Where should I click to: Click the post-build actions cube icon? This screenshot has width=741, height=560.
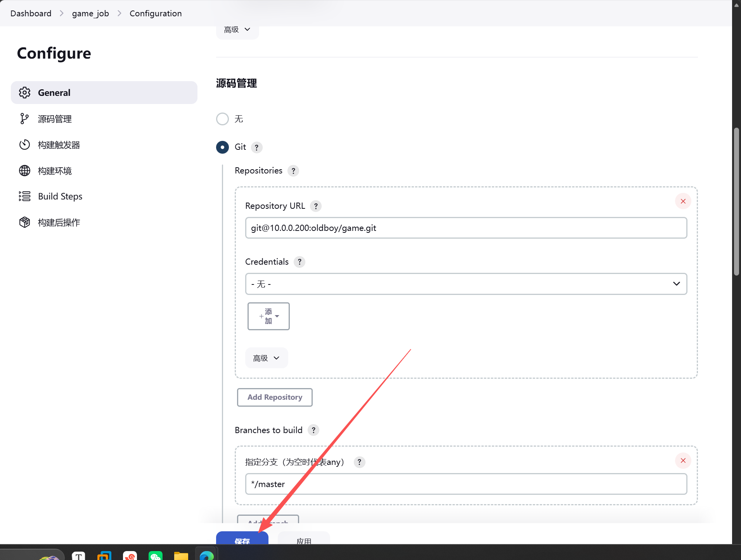pyautogui.click(x=24, y=222)
